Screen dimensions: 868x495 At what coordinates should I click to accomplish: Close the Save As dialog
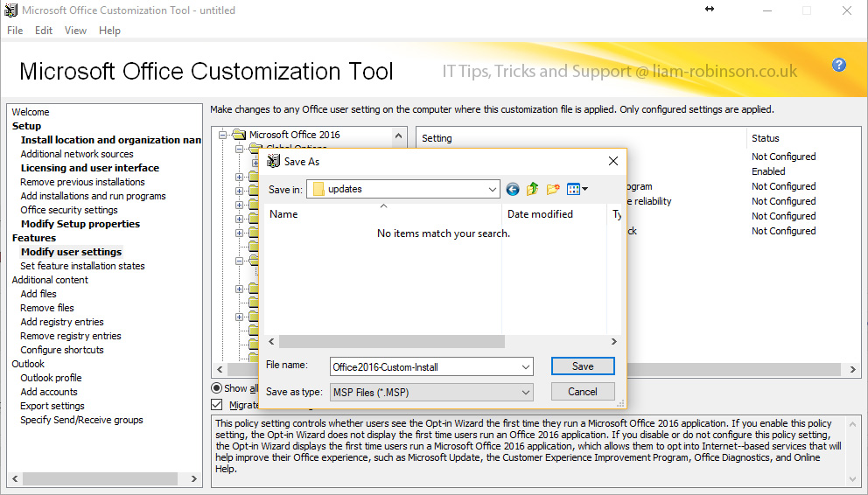tap(612, 161)
